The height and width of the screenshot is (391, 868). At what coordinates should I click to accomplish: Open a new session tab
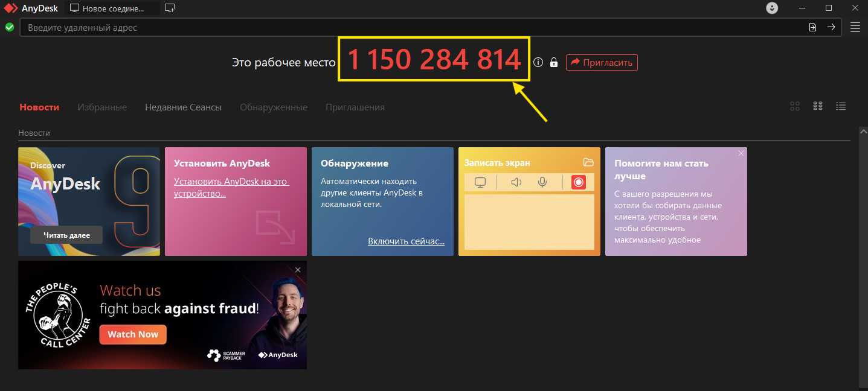[x=170, y=8]
